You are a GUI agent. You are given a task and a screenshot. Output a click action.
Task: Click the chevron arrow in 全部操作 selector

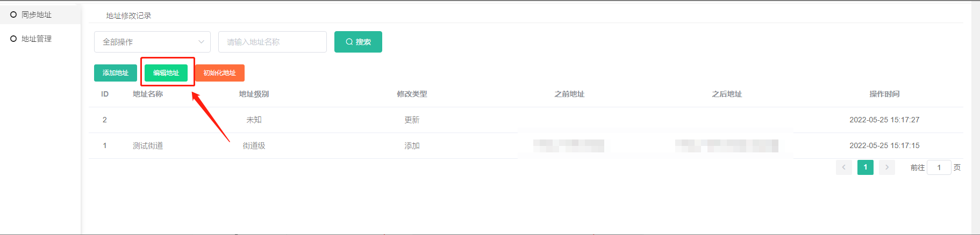click(x=201, y=42)
